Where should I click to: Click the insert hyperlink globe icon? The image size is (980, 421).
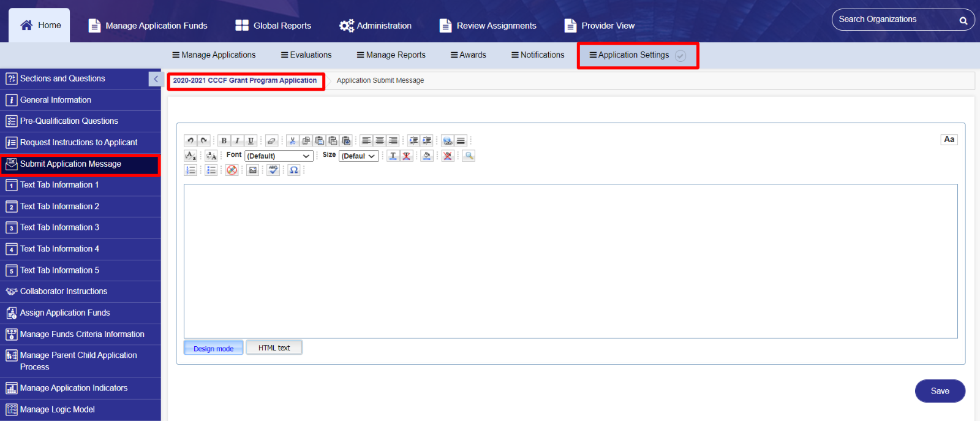[x=448, y=140]
